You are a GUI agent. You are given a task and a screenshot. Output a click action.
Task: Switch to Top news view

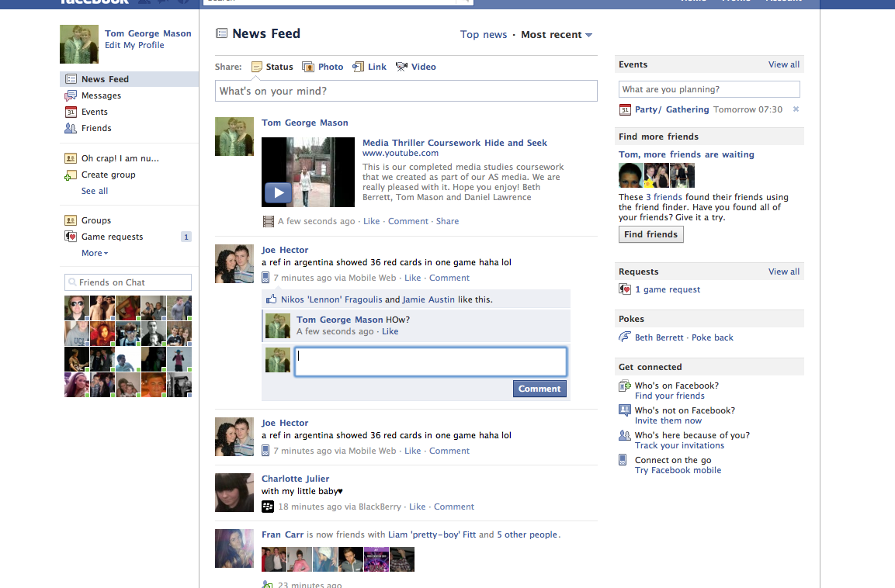tap(484, 35)
